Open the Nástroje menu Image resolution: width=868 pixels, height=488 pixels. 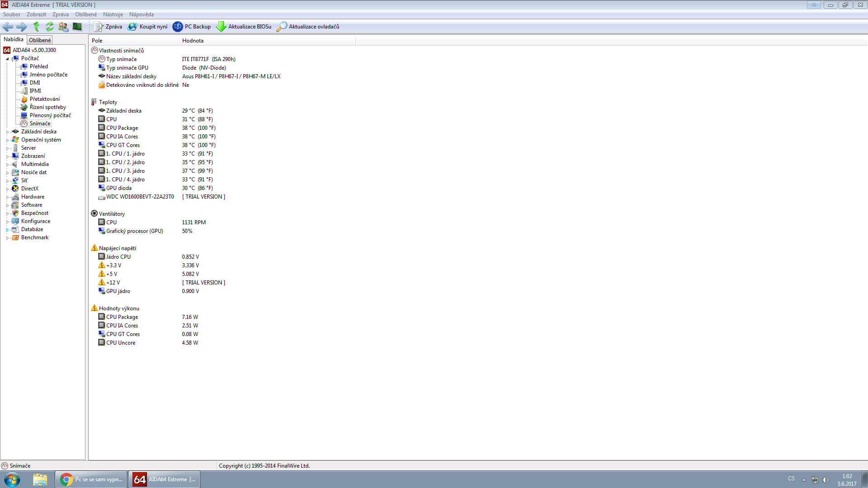[x=113, y=14]
